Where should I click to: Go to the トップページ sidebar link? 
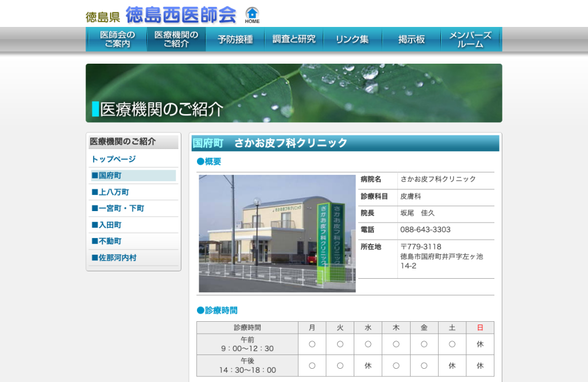point(114,159)
